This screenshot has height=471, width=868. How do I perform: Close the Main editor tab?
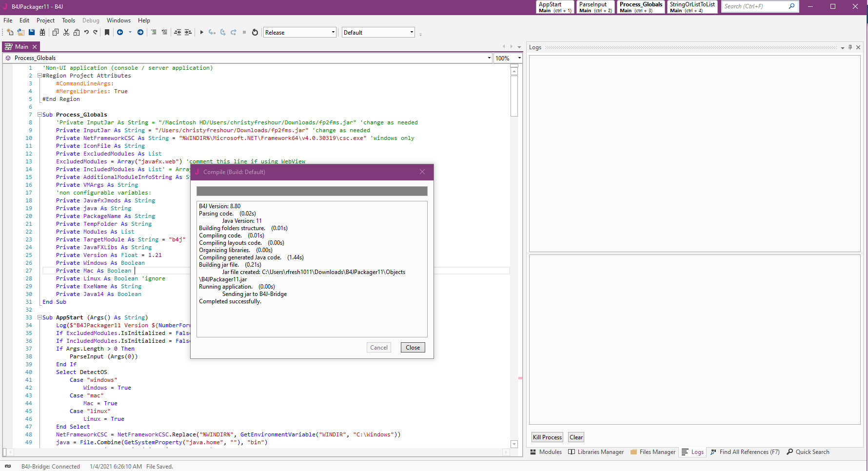pos(35,47)
